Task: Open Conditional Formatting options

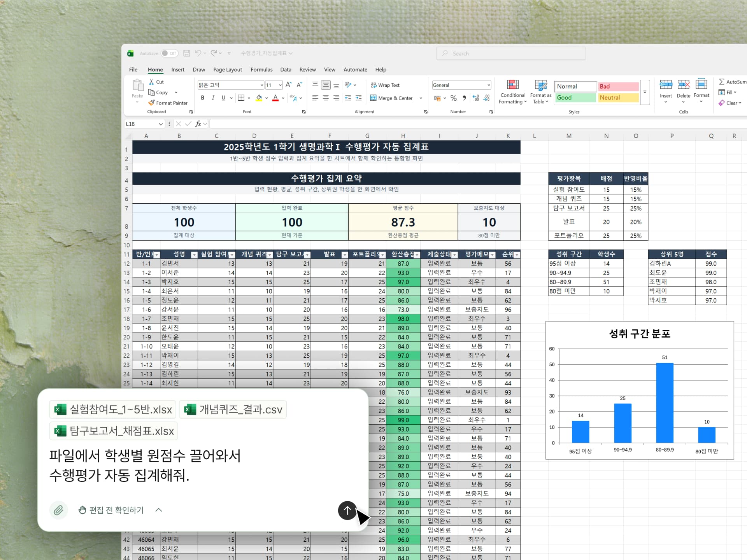Action: pyautogui.click(x=512, y=91)
